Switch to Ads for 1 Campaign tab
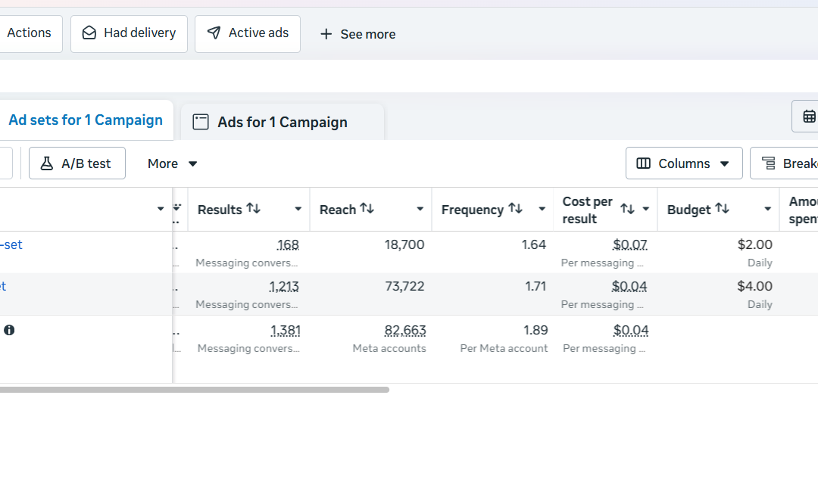 [283, 122]
